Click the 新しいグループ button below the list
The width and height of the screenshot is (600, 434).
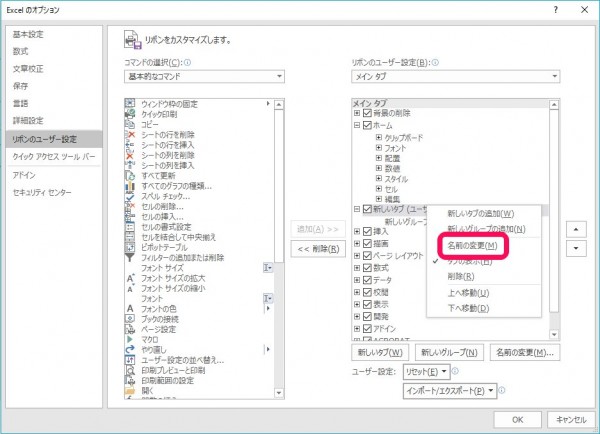(x=449, y=352)
